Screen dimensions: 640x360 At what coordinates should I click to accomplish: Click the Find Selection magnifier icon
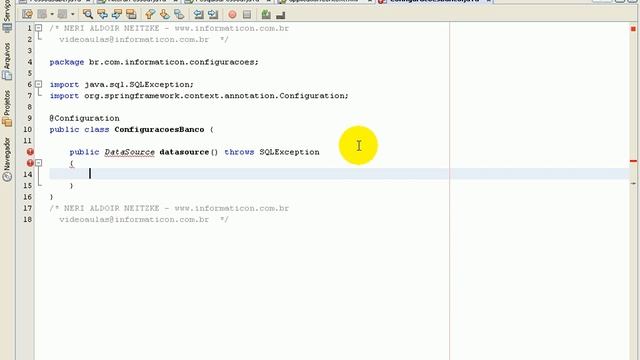pyautogui.click(x=87, y=14)
